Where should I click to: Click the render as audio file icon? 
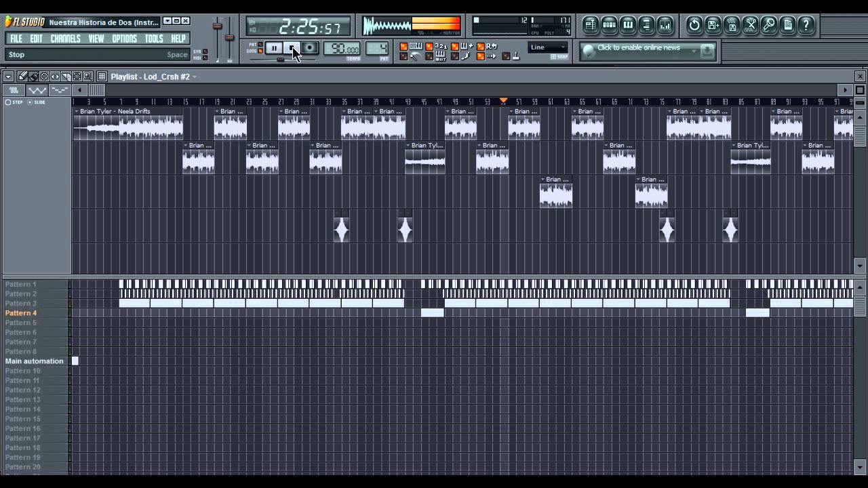pos(732,26)
